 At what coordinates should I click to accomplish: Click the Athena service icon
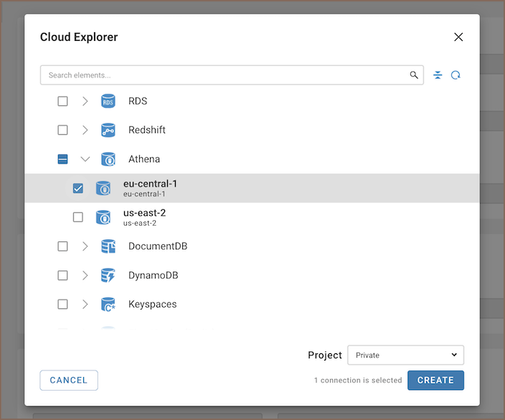108,159
